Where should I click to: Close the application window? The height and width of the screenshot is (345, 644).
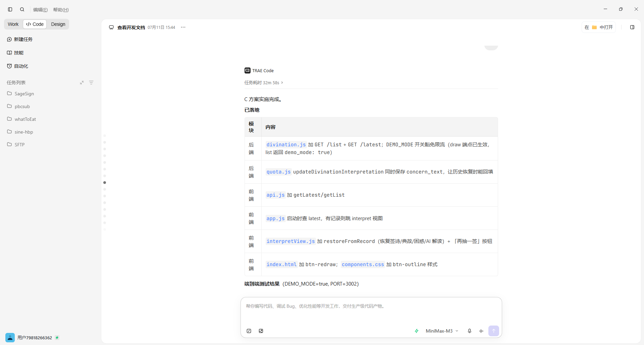[x=636, y=9]
